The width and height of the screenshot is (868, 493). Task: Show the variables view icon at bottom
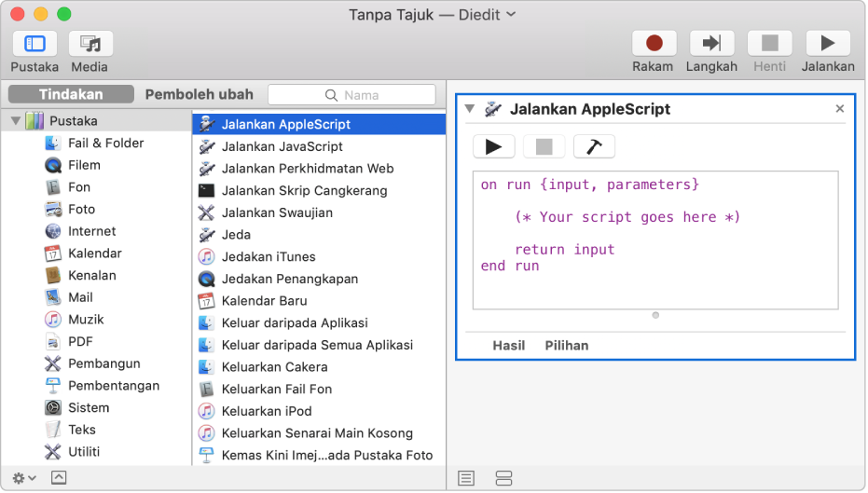click(503, 478)
